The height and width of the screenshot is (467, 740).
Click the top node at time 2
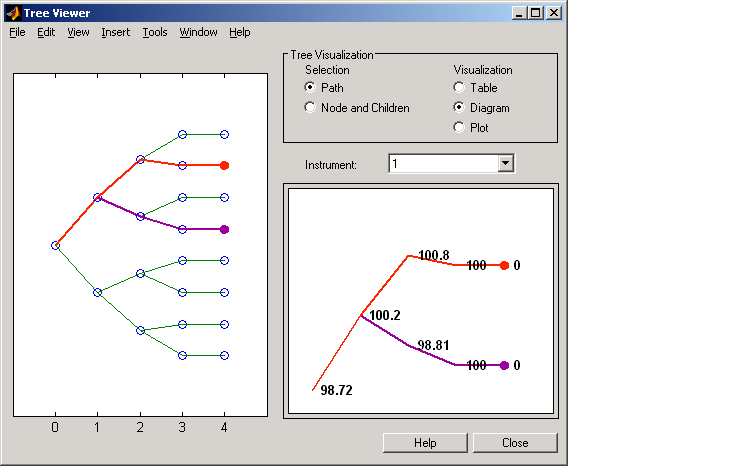(x=140, y=159)
